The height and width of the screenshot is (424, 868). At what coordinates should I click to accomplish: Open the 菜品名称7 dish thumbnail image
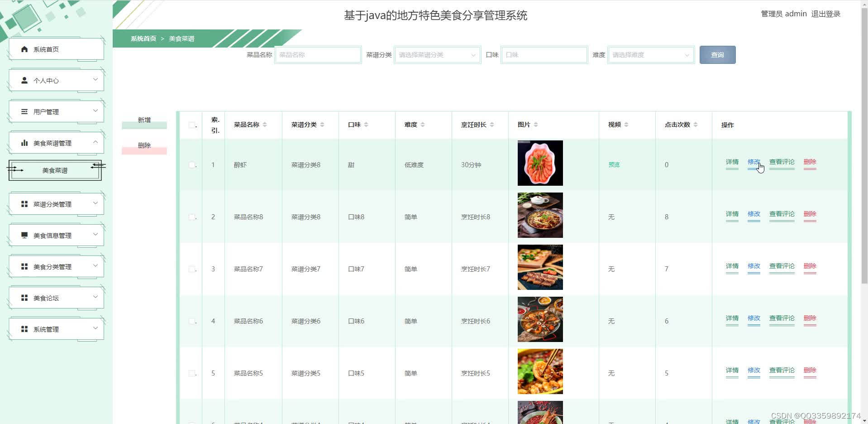(540, 267)
